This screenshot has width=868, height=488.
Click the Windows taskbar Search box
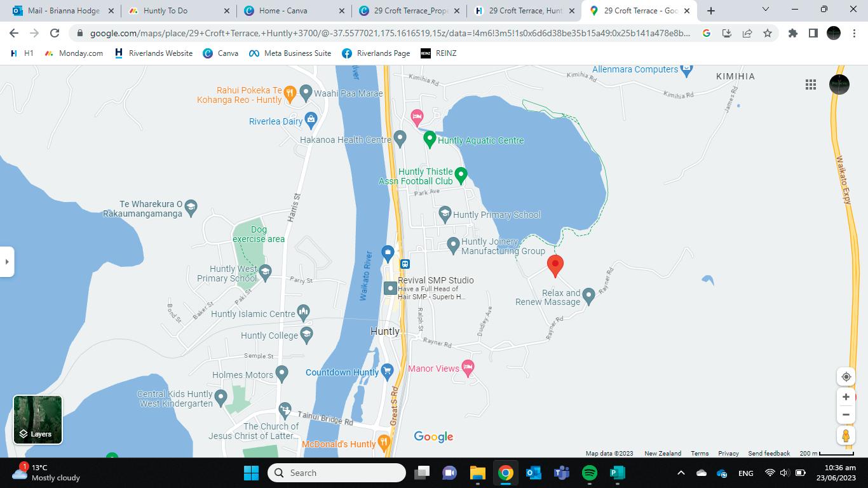click(337, 473)
